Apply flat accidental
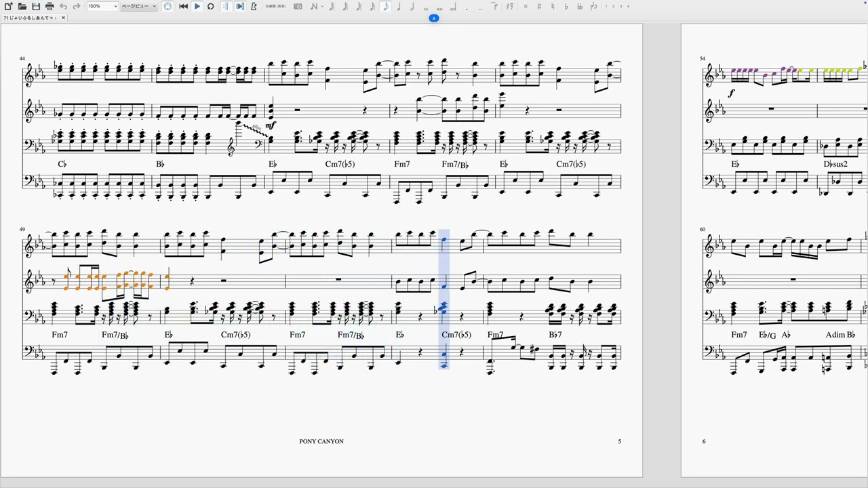 (566, 6)
